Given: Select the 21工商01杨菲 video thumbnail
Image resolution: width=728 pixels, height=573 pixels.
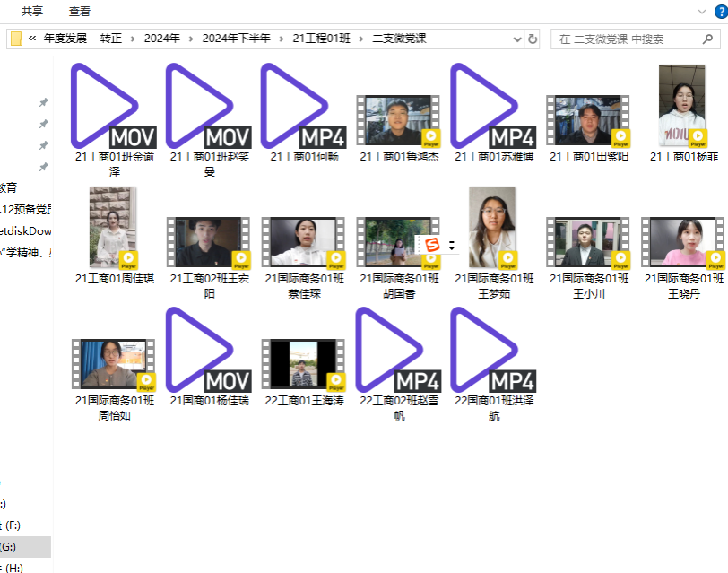Looking at the screenshot, I should 682,106.
